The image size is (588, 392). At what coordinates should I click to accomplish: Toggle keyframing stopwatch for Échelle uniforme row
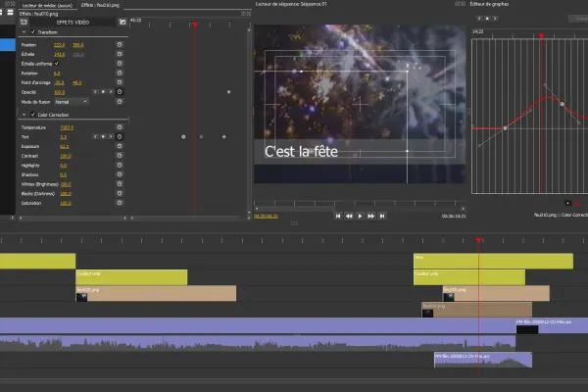point(120,64)
